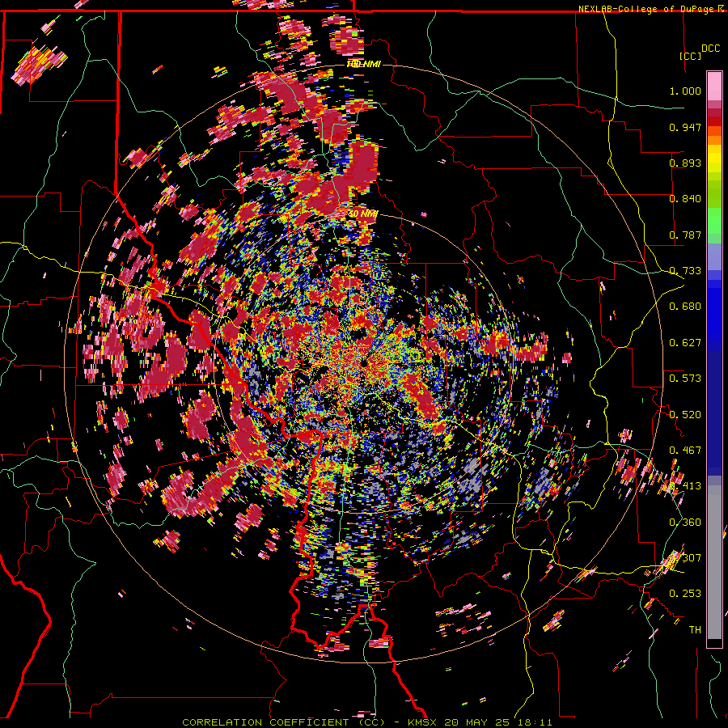Select the 0.413 legend value
Image resolution: width=728 pixels, height=728 pixels.
[x=685, y=486]
